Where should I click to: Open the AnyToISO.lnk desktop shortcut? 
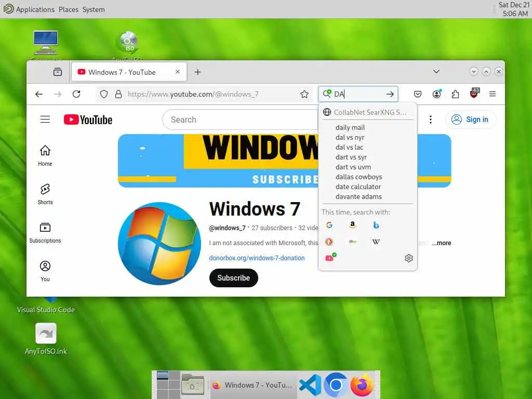tap(46, 339)
